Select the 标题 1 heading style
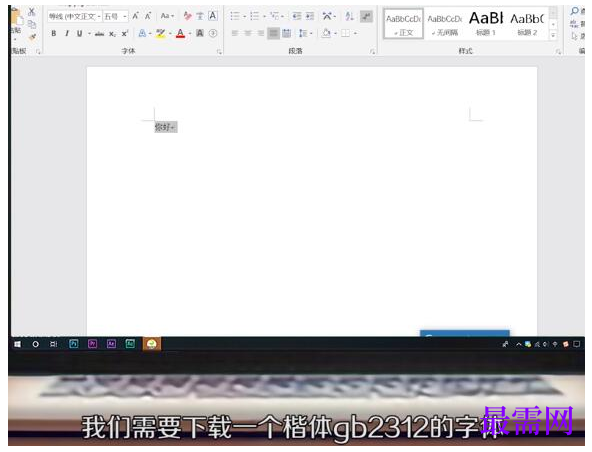Screen dimensions: 592x452 [x=486, y=24]
